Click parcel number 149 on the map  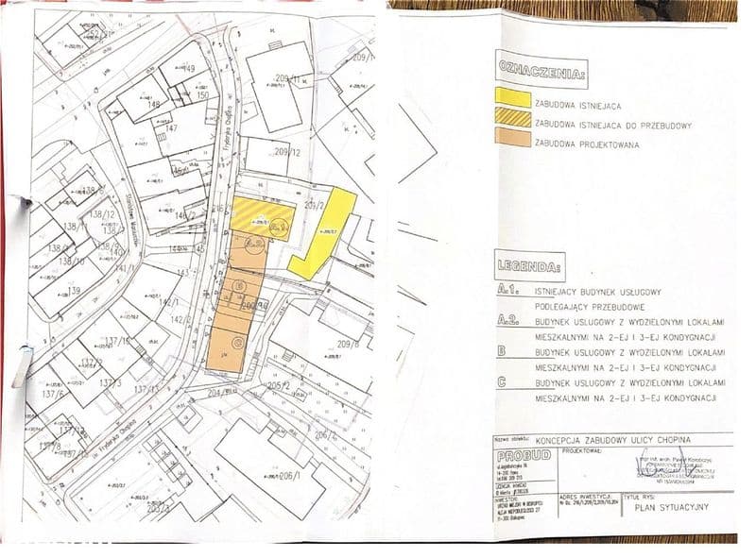188,68
